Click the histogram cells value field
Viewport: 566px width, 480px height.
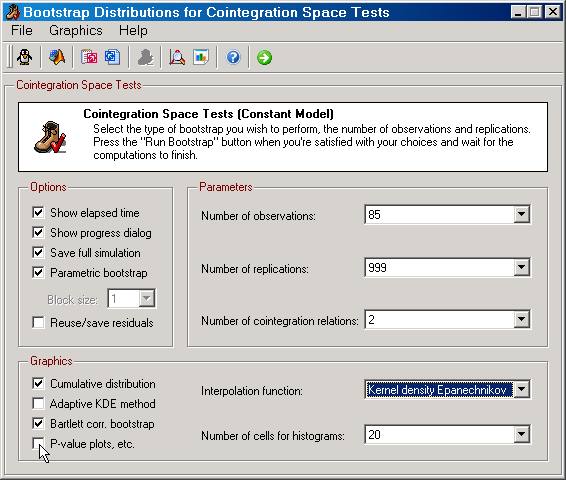(x=440, y=435)
